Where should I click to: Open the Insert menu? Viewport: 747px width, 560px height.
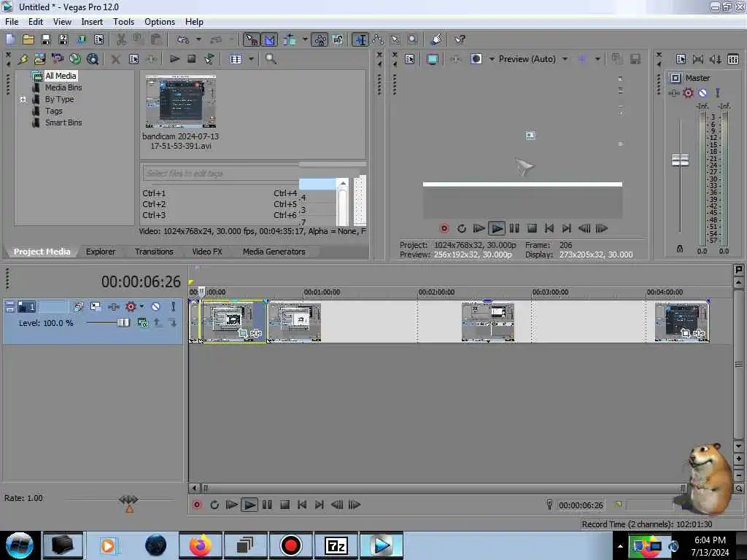(92, 22)
